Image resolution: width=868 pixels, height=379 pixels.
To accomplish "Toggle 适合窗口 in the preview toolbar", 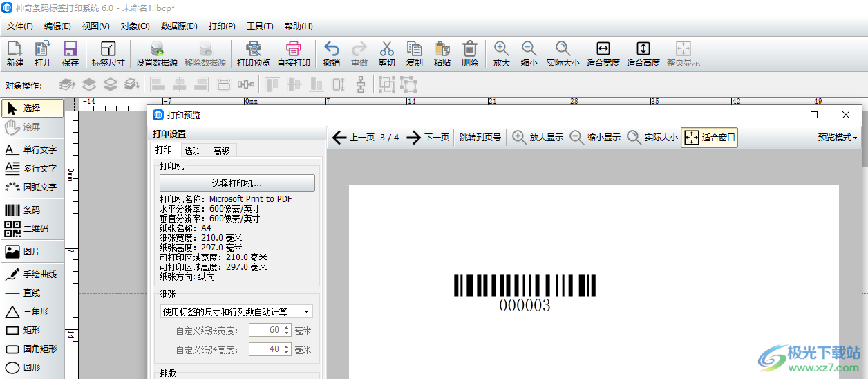I will [710, 138].
